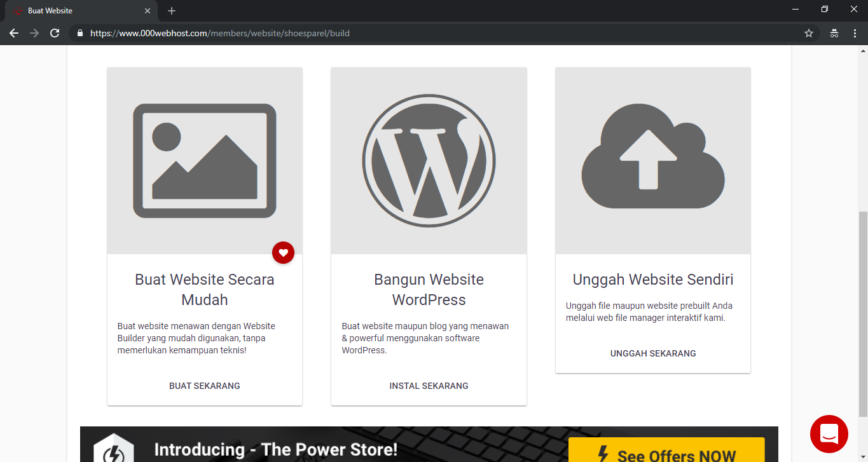The width and height of the screenshot is (868, 462).
Task: Click UNGGAH SEKARANG button
Action: coord(653,353)
